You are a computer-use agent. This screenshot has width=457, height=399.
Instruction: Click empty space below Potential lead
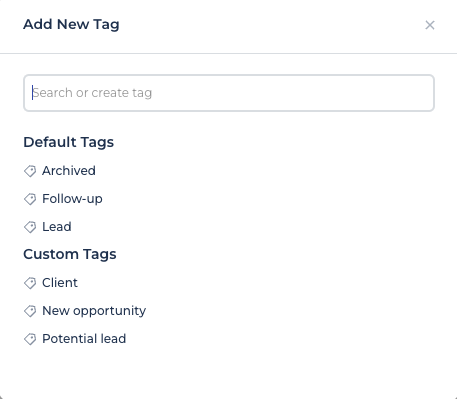coord(229,372)
